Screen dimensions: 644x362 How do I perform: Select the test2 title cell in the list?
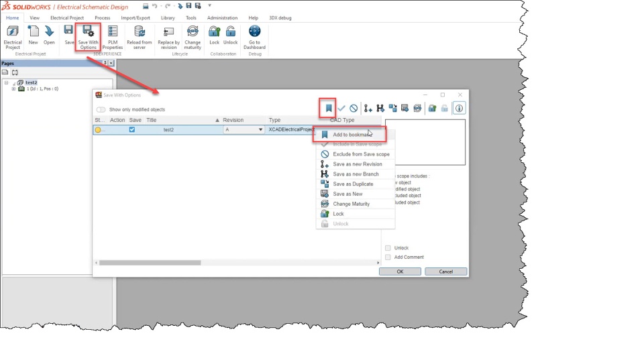click(x=168, y=129)
